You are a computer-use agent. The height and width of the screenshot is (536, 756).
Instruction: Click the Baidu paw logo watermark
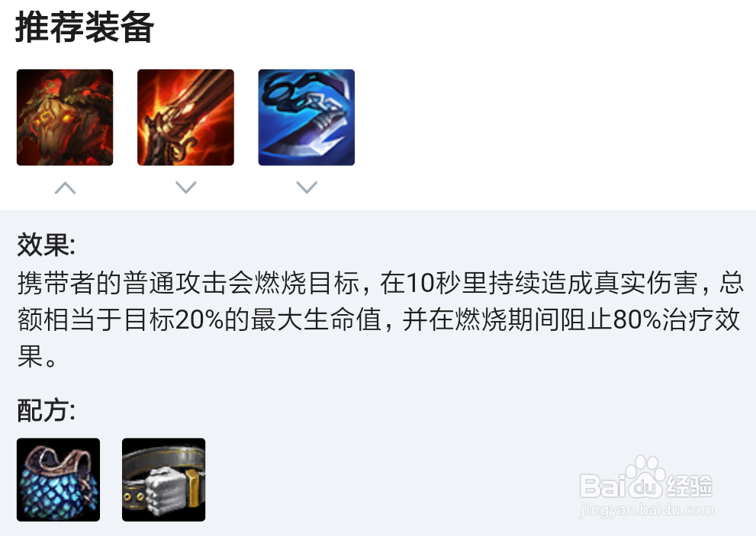(645, 476)
